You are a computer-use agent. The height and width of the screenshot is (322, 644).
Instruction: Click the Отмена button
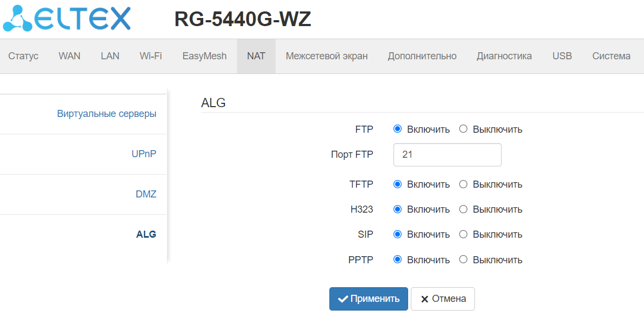point(442,299)
